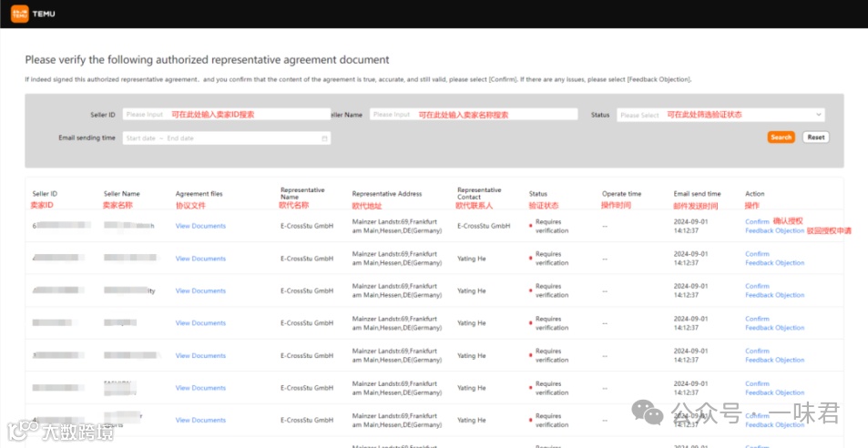Click the Email send time column header
The width and height of the screenshot is (868, 448).
[x=697, y=194]
